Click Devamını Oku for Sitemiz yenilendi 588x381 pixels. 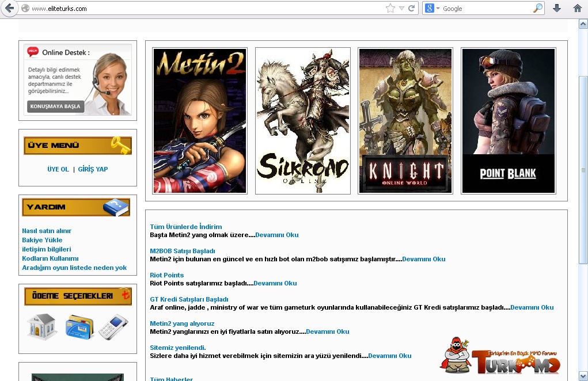390,356
